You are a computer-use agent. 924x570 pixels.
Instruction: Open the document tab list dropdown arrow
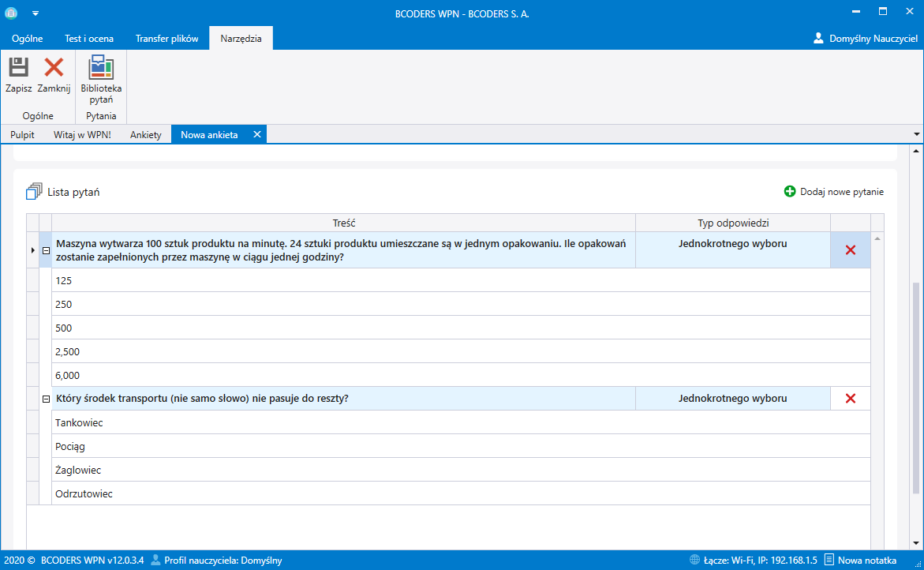tap(916, 134)
